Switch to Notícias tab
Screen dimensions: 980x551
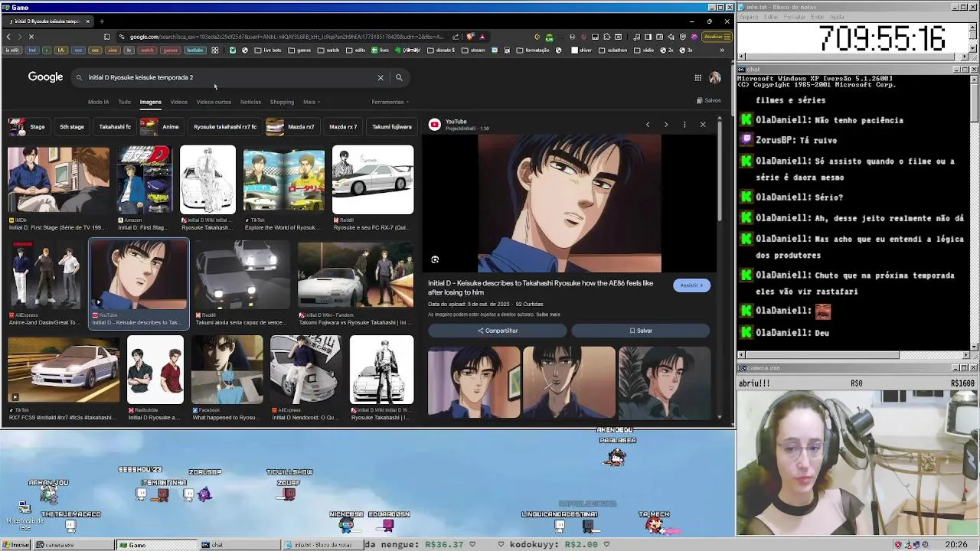250,102
